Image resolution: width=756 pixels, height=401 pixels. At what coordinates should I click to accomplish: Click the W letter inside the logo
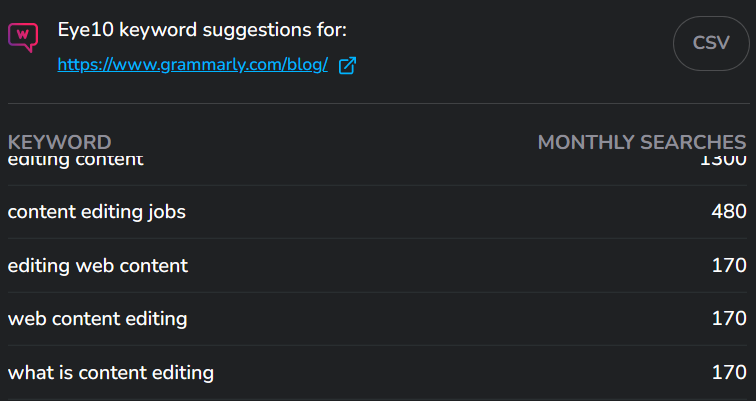point(22,34)
